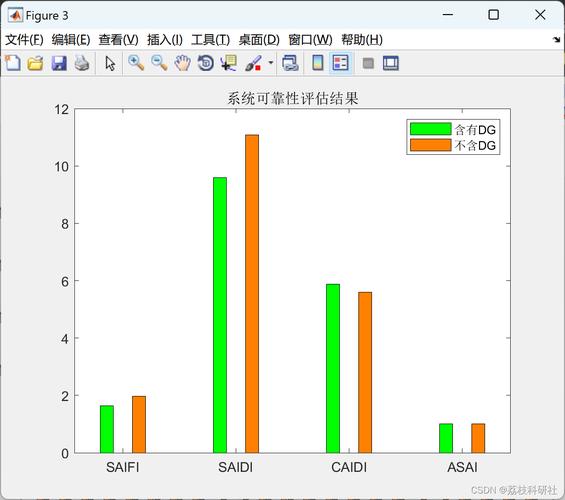Select the Pan hand tool
This screenshot has height=500, width=565.
click(x=182, y=63)
